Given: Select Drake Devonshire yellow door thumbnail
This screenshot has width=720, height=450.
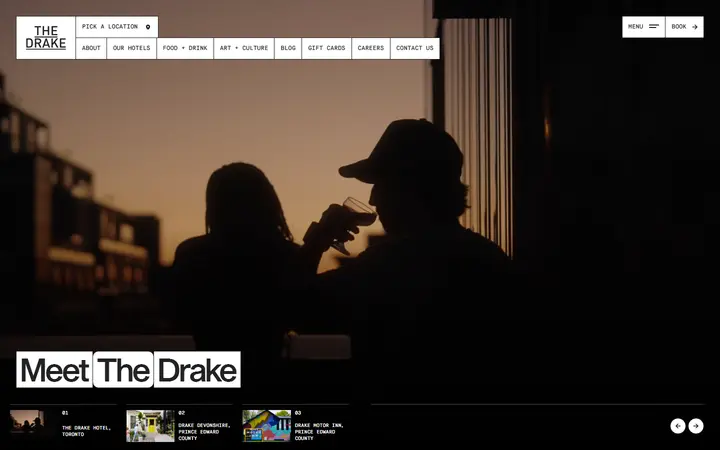Looking at the screenshot, I should pyautogui.click(x=150, y=426).
